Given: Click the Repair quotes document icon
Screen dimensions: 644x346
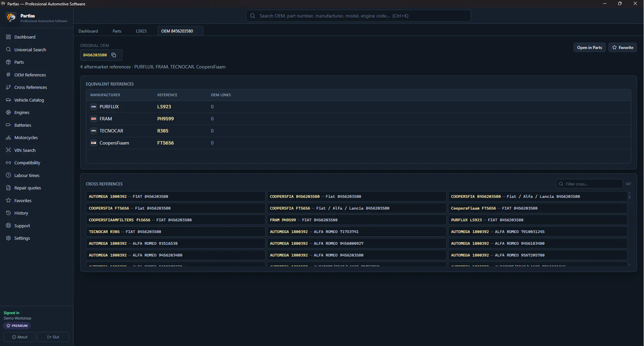Looking at the screenshot, I should coord(8,188).
